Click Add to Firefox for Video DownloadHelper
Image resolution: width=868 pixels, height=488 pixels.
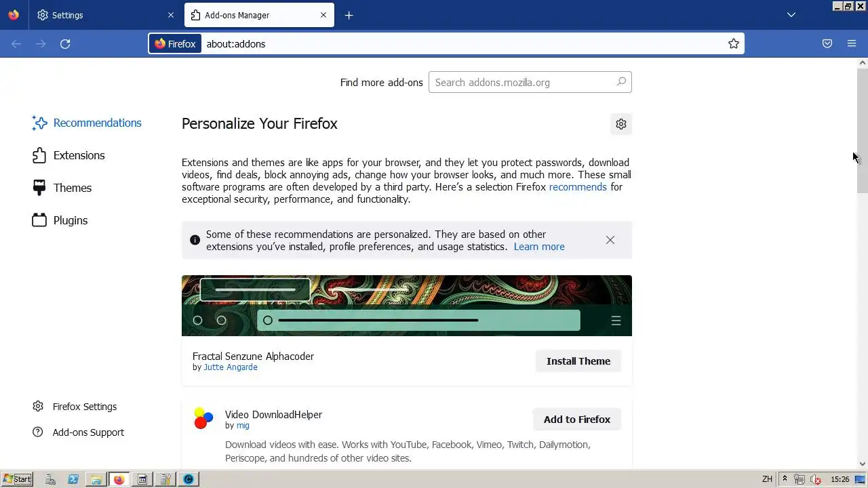pos(577,420)
